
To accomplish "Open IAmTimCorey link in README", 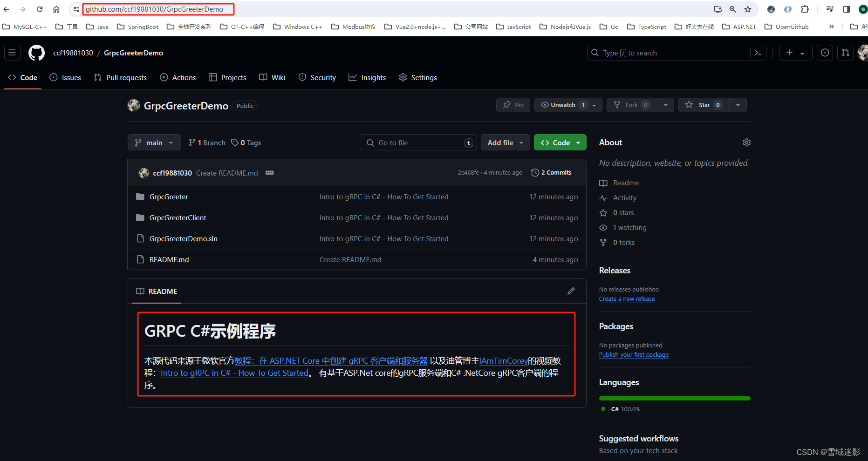I will click(x=503, y=361).
